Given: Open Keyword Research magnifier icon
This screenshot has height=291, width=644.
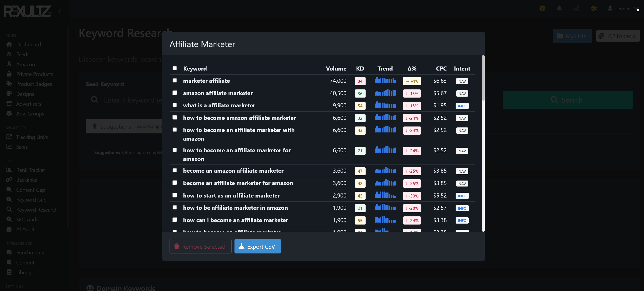Looking at the screenshot, I should [9, 209].
